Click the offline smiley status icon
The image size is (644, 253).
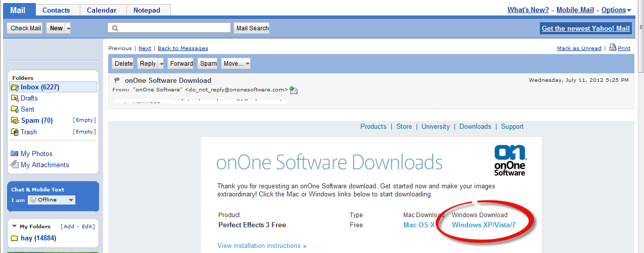pos(33,200)
